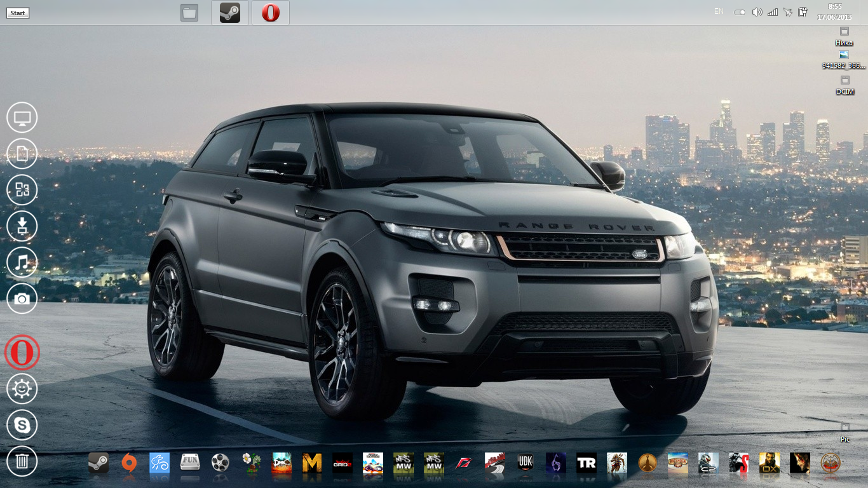Screen dimensions: 868x488
Task: Launch Skype from the left sidebar
Action: click(22, 425)
